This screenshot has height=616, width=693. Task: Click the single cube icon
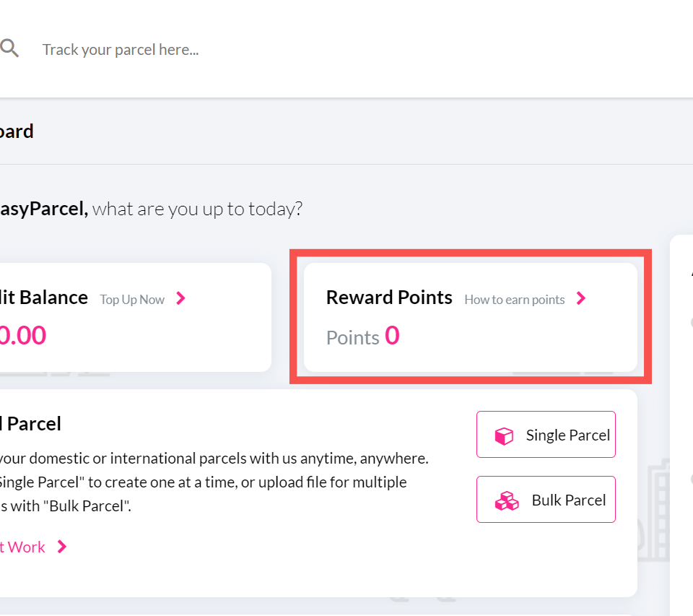(503, 435)
